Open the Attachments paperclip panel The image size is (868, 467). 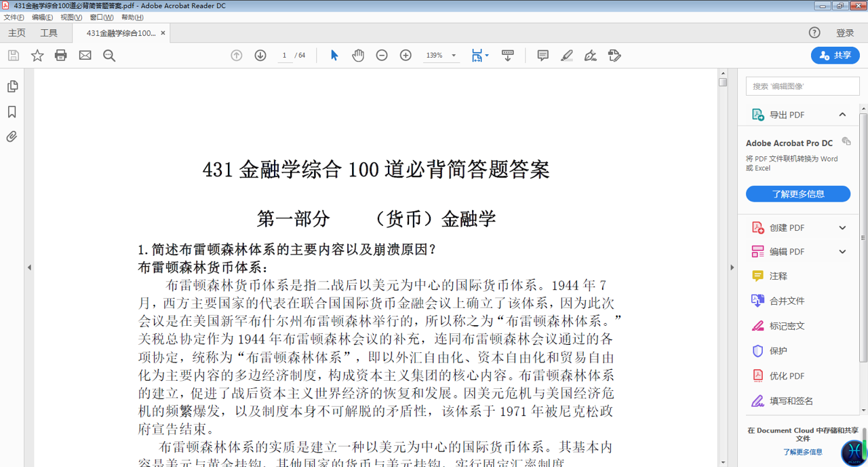[x=12, y=137]
